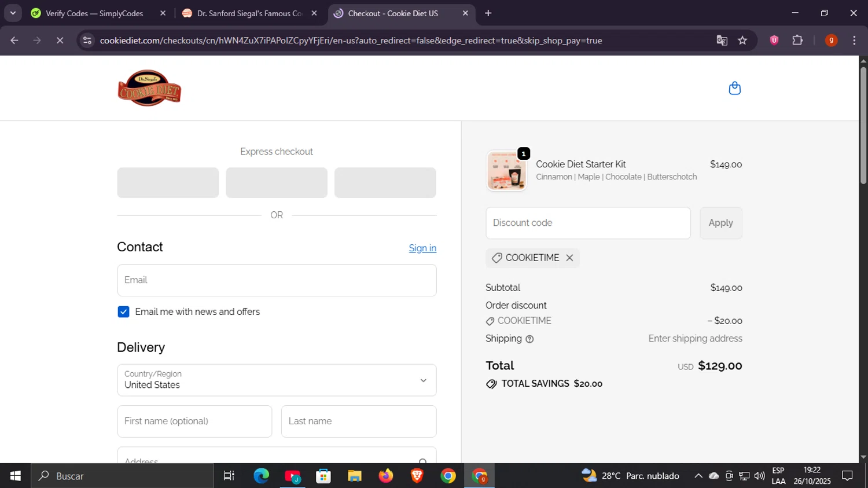Click the Sign in link
868x488 pixels.
click(422, 248)
